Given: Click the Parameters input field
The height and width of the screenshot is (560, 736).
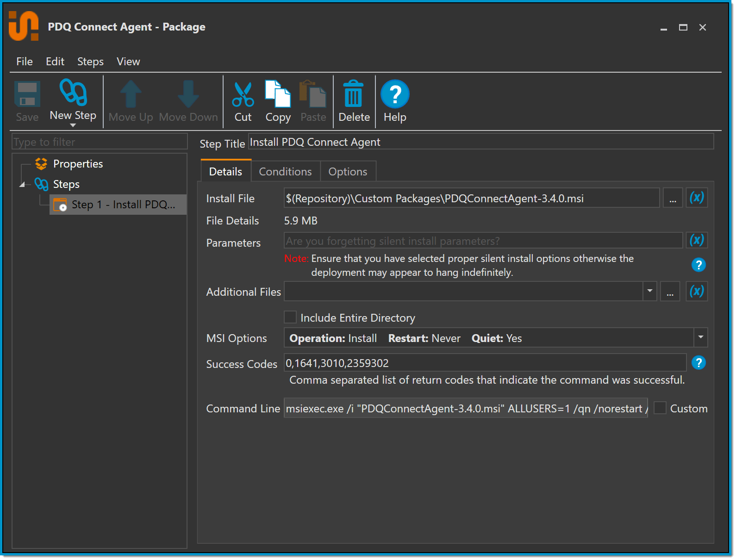Looking at the screenshot, I should tap(483, 241).
